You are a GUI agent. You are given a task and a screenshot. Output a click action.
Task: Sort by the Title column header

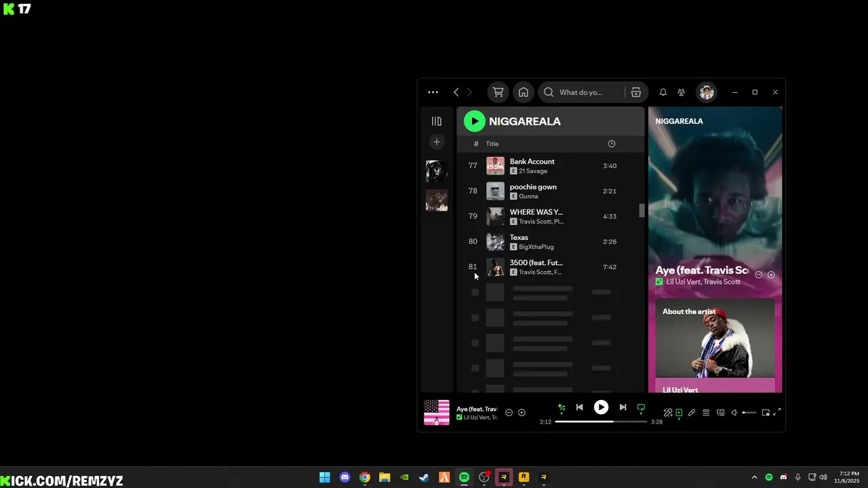tap(492, 144)
